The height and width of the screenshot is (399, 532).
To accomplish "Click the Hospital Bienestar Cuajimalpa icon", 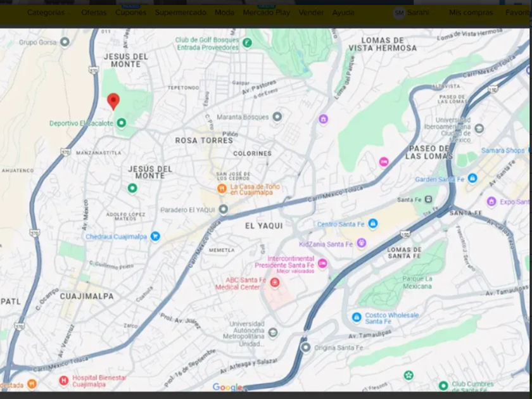I will pyautogui.click(x=64, y=381).
